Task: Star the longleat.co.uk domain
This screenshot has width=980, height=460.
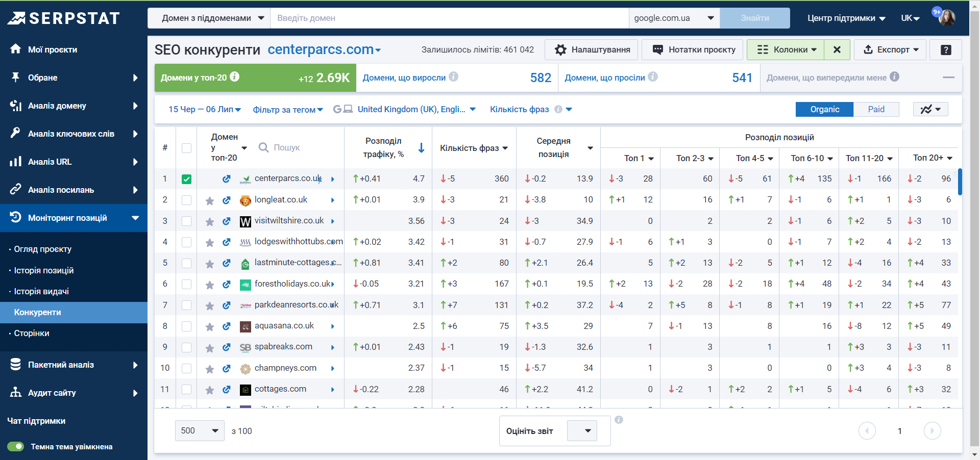Action: click(x=209, y=200)
